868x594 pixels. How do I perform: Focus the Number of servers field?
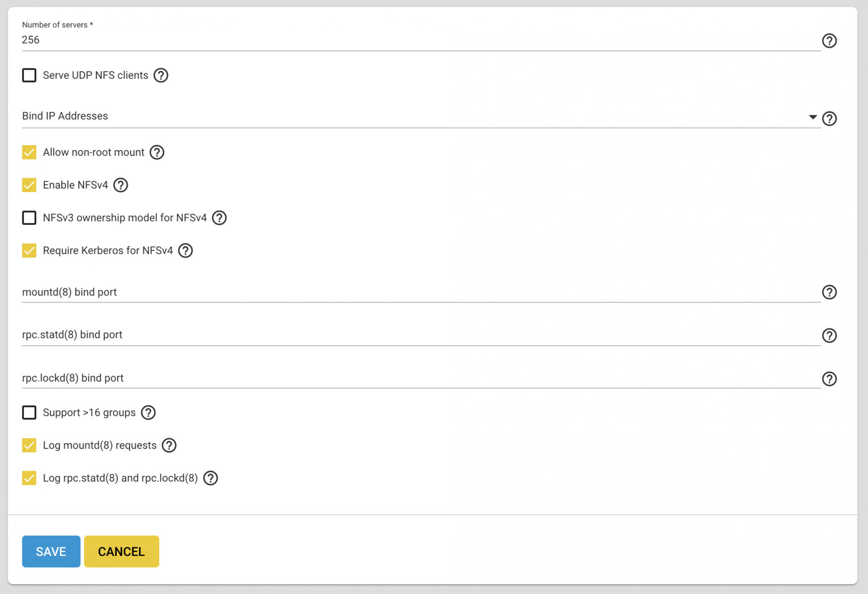(421, 40)
